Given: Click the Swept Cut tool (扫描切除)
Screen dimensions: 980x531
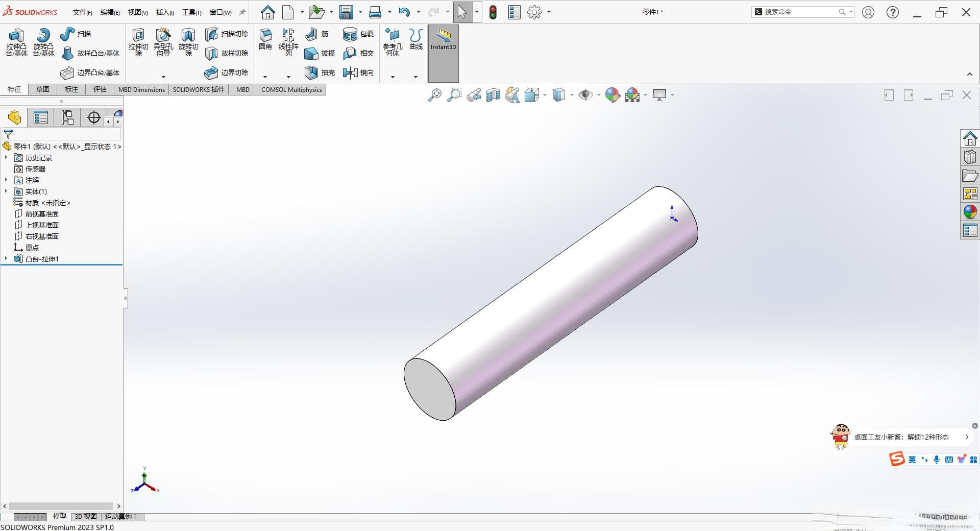Looking at the screenshot, I should point(227,34).
